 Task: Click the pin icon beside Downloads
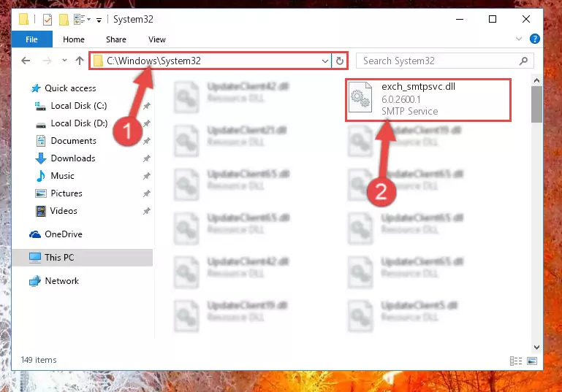coord(147,158)
